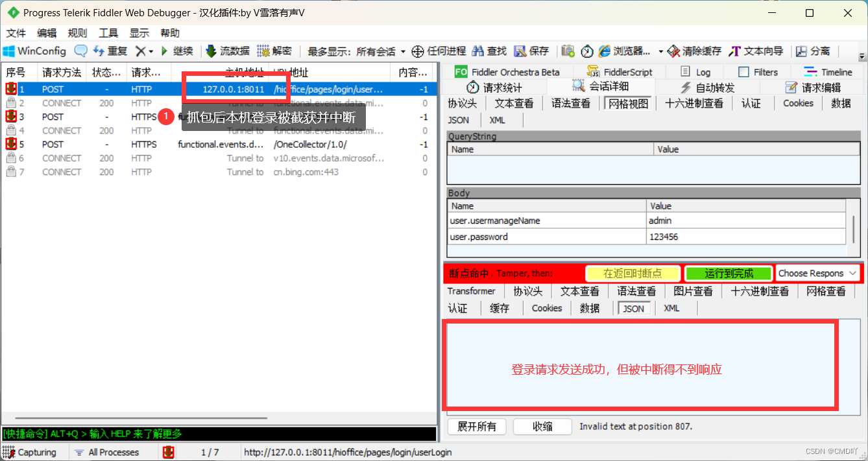Open the 浏览器 browser dropdown
The image size is (868, 461).
(x=631, y=51)
